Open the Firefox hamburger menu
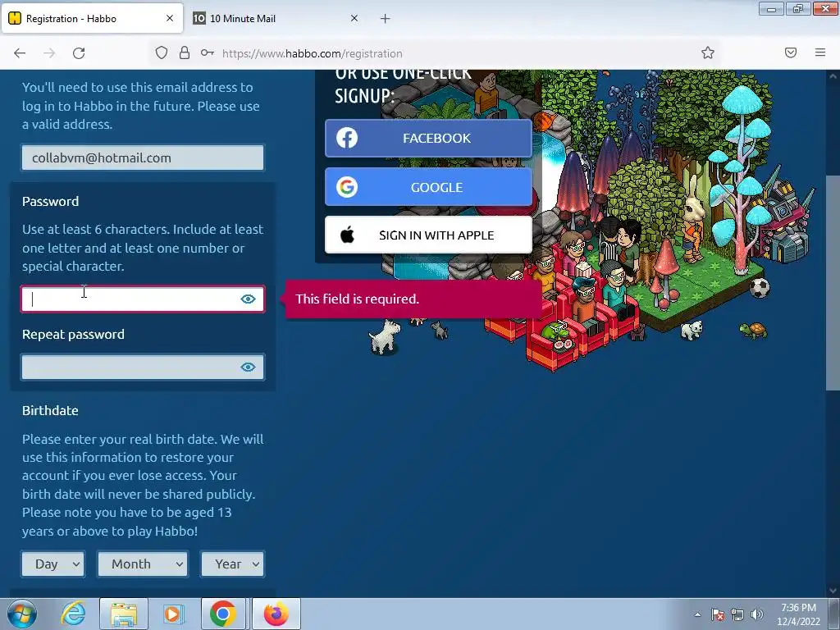The image size is (840, 630). pos(820,52)
